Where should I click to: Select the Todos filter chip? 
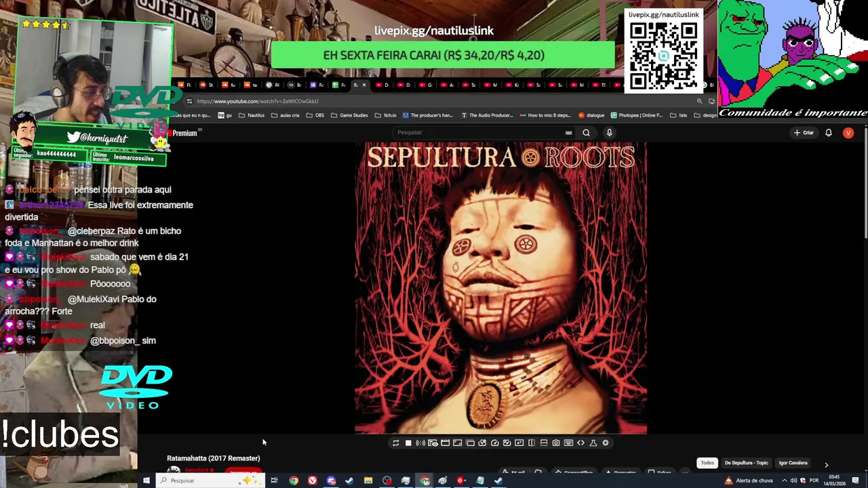[x=707, y=463]
